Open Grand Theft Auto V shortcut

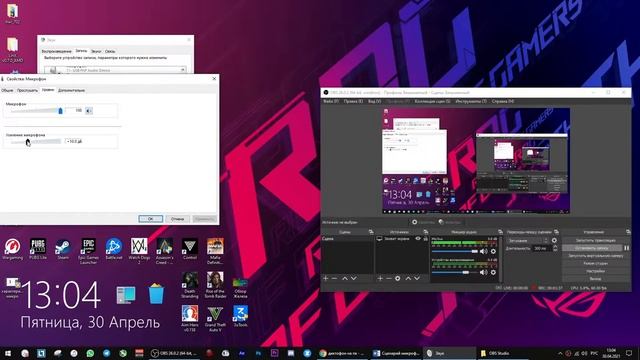(x=215, y=318)
